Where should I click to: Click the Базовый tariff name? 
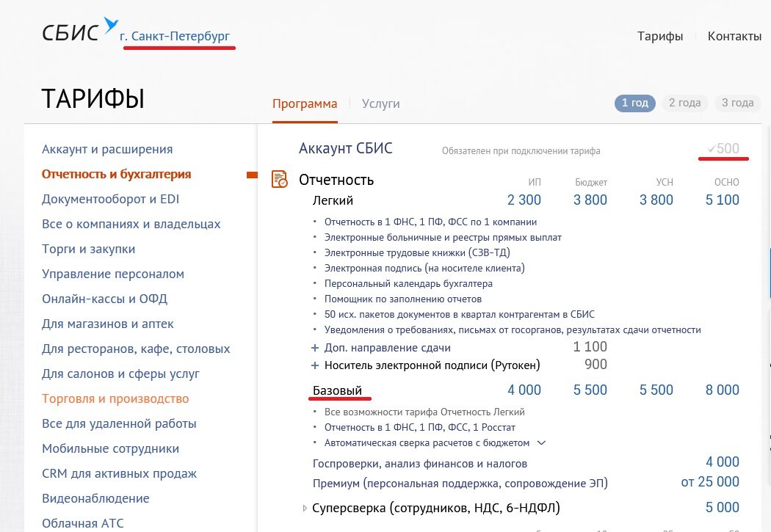pos(337,390)
